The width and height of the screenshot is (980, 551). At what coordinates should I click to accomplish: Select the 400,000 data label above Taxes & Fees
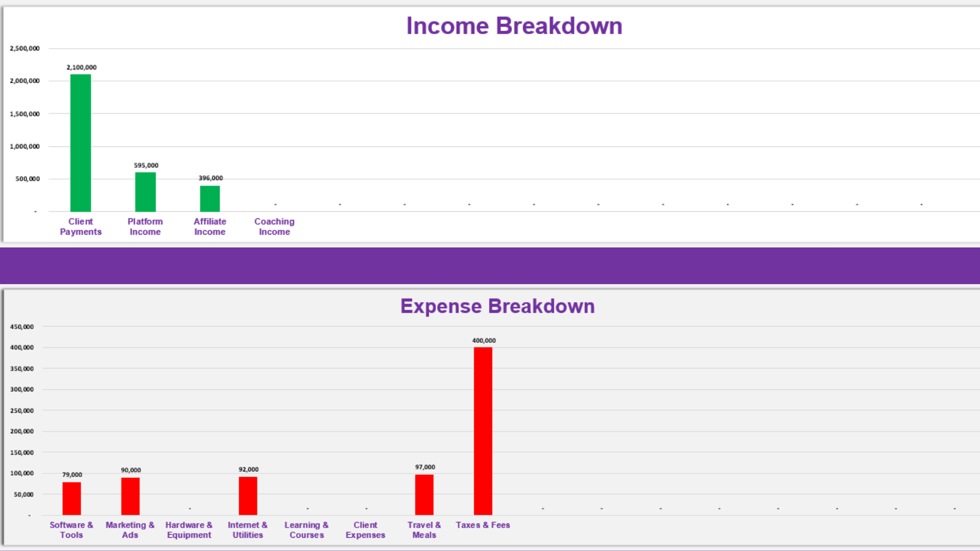(x=483, y=340)
